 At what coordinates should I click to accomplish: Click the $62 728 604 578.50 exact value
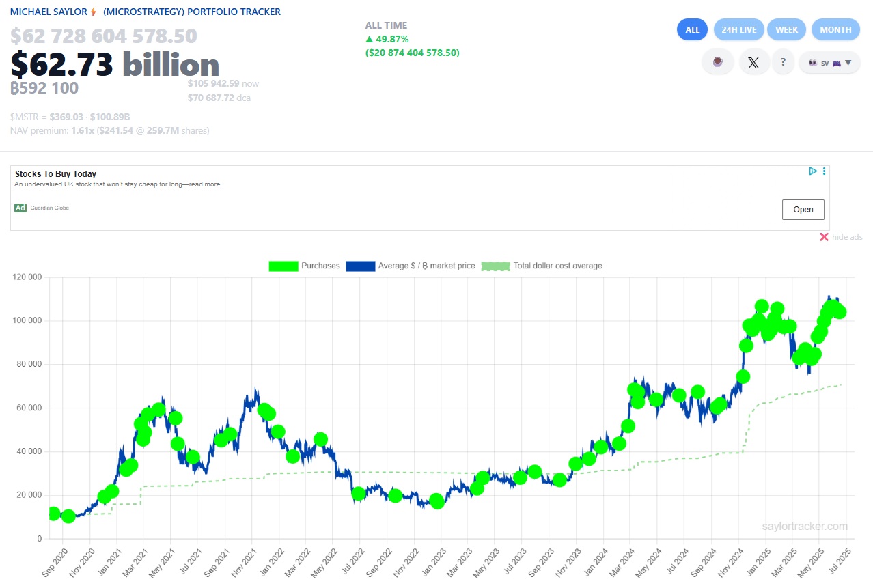(x=104, y=36)
